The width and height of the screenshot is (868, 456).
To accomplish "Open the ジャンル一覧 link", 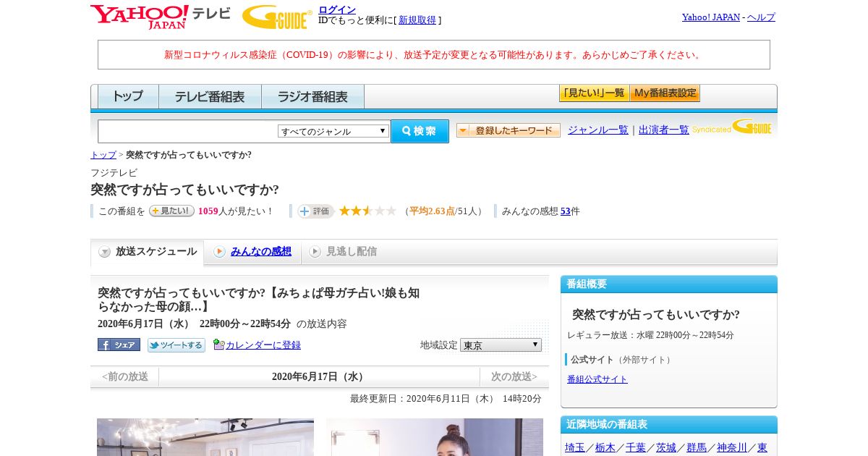I will pyautogui.click(x=598, y=130).
